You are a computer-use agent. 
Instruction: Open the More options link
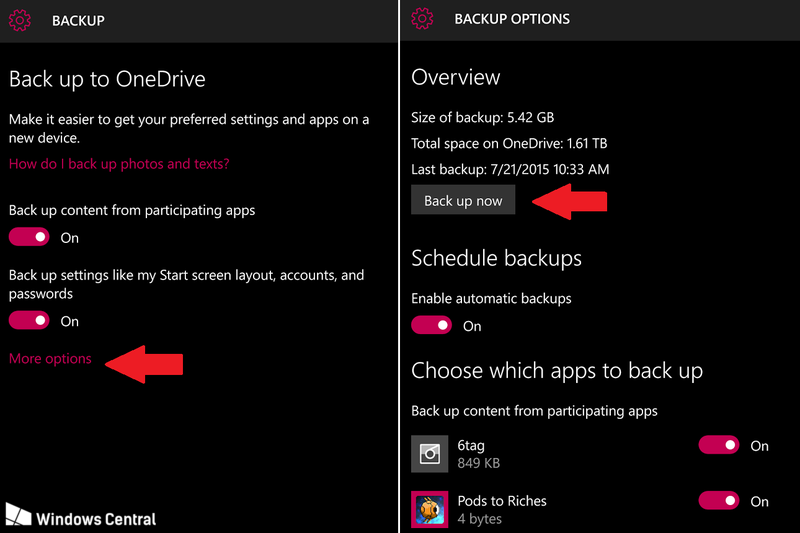click(50, 359)
